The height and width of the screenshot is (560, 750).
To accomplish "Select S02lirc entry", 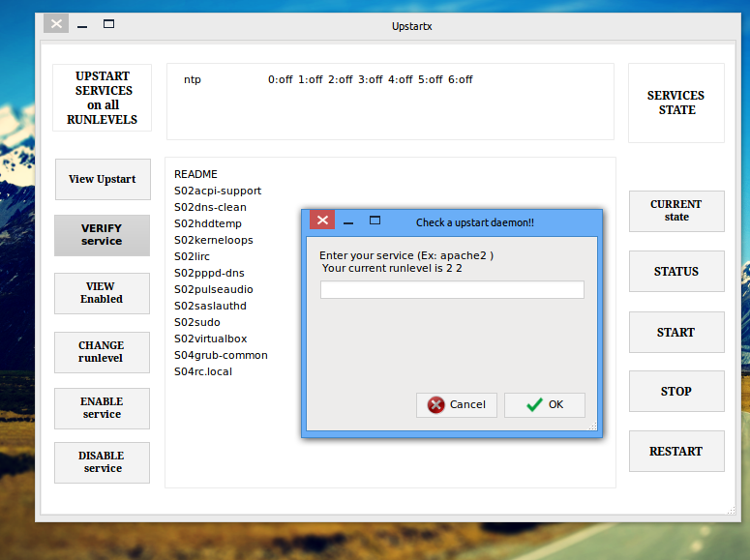I will coord(192,256).
